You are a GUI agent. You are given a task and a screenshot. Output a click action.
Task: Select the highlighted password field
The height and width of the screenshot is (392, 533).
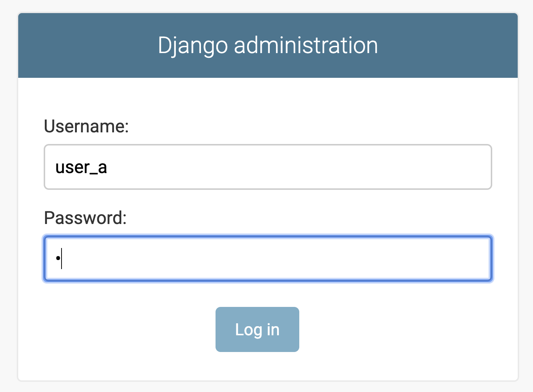[x=268, y=258]
